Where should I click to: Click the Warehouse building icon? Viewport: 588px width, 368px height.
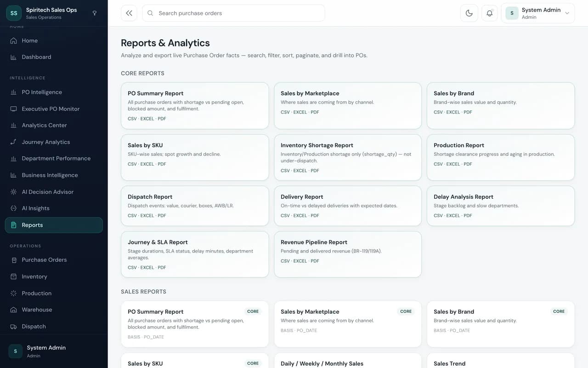coord(13,310)
